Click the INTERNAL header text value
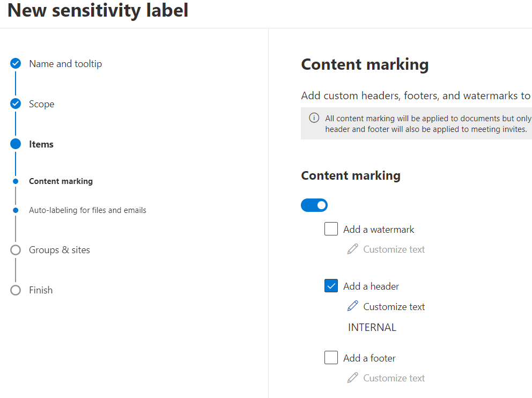The width and height of the screenshot is (532, 398). [372, 327]
